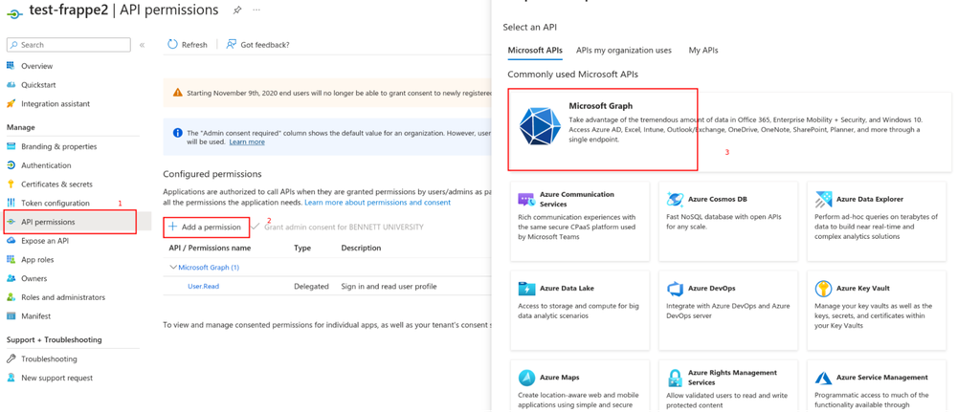Click the Azure Cosmos DB planet icon
This screenshot has height=412, width=980.
(x=675, y=199)
